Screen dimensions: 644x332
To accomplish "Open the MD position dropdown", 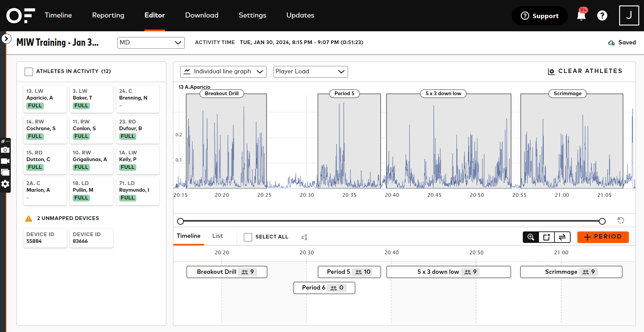I will coord(151,43).
